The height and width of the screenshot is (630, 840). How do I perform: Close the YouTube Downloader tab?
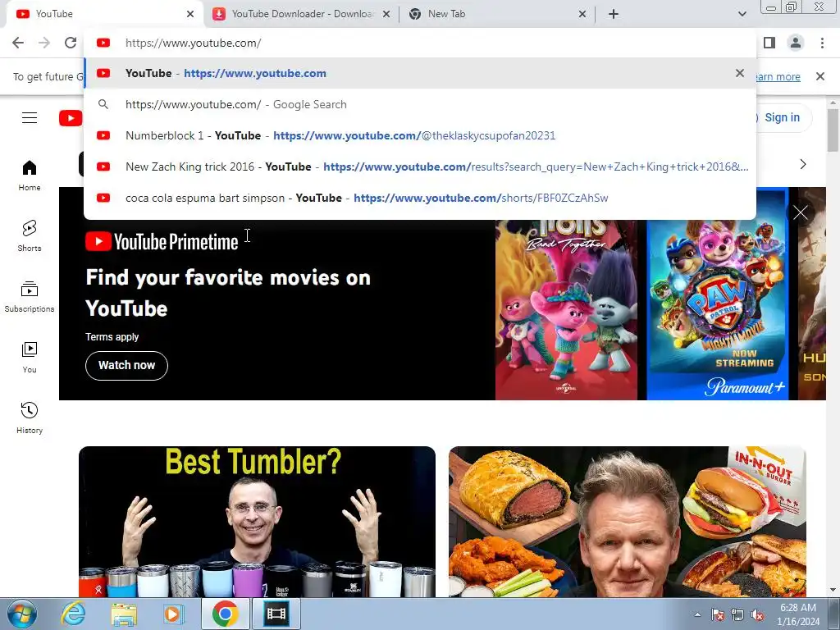coord(386,14)
